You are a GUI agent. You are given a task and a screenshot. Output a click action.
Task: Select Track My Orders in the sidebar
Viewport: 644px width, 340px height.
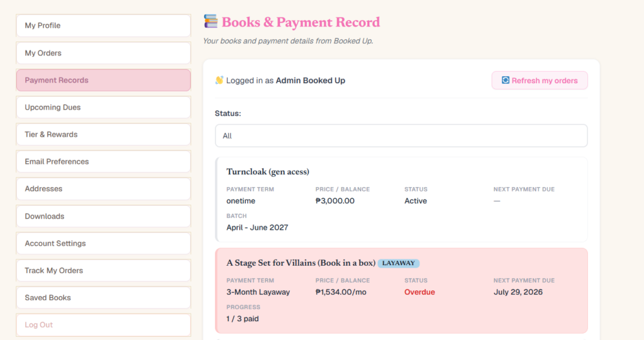click(x=104, y=271)
